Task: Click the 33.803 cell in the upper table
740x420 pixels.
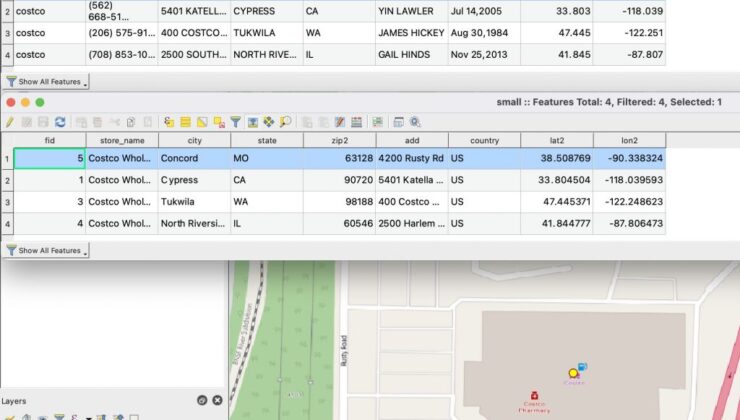Action: (x=557, y=11)
